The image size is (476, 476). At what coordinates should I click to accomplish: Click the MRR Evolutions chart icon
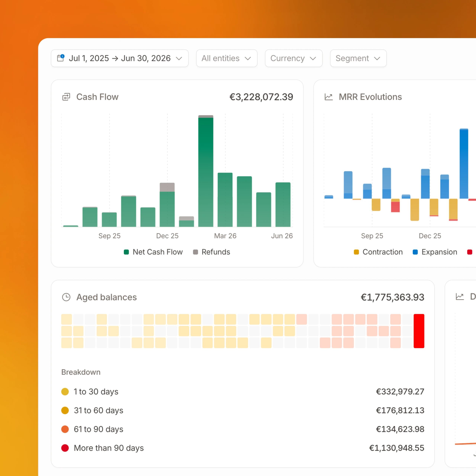point(328,97)
